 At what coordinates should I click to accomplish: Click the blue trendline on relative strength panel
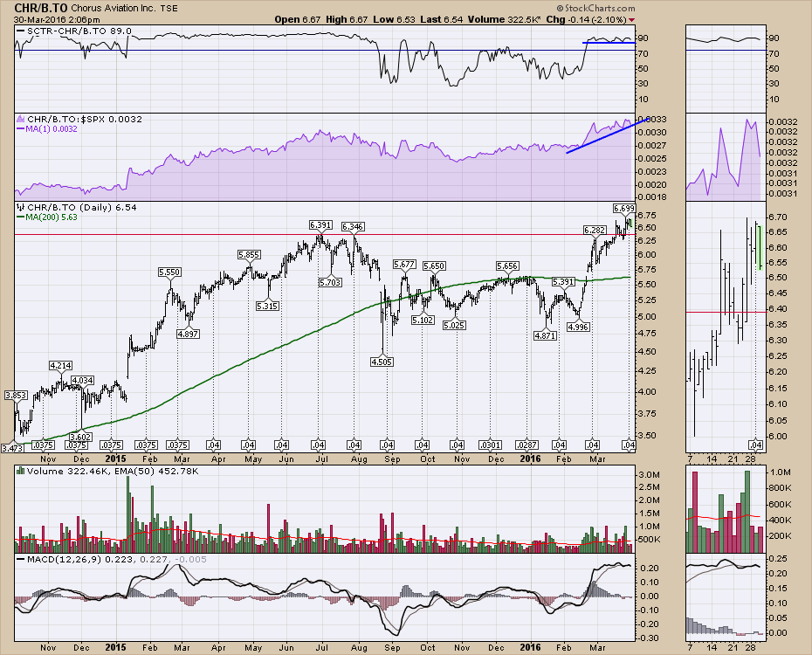(608, 135)
